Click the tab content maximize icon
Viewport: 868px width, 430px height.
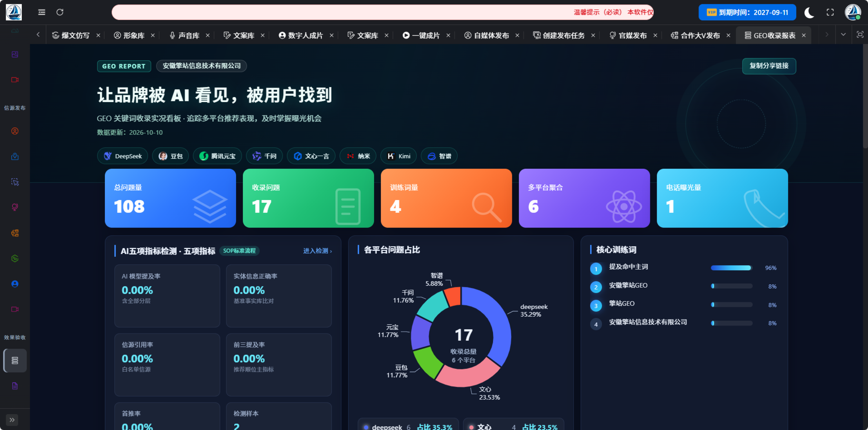[860, 35]
